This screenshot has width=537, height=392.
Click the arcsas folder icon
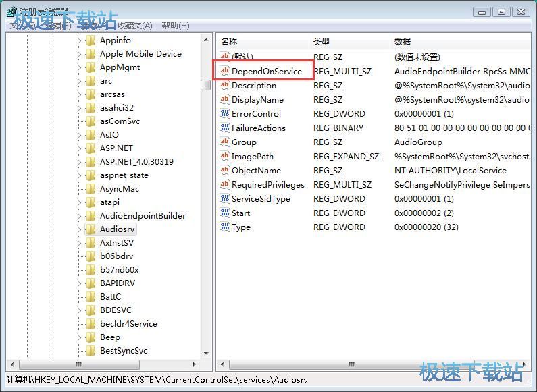pyautogui.click(x=91, y=94)
